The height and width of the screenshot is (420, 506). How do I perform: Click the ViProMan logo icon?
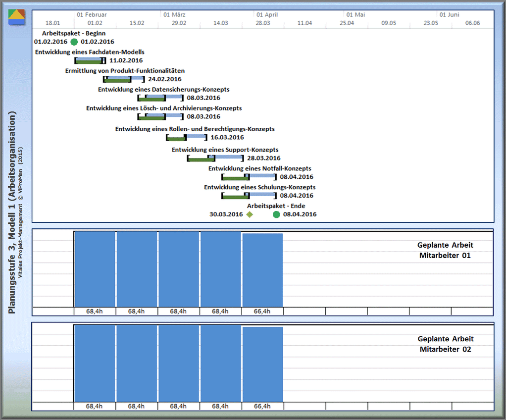[17, 17]
